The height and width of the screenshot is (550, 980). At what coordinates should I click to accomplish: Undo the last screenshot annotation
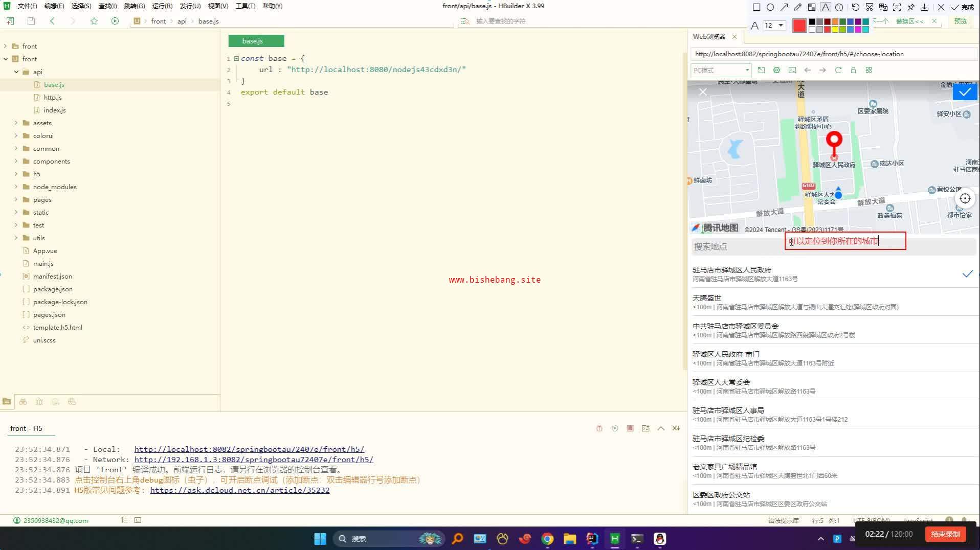[x=856, y=7]
